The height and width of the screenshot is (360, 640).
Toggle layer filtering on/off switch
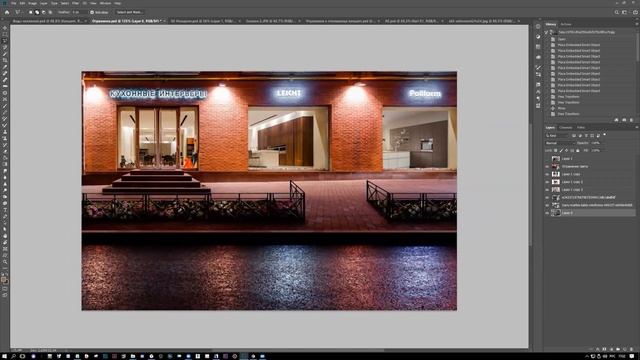604,134
